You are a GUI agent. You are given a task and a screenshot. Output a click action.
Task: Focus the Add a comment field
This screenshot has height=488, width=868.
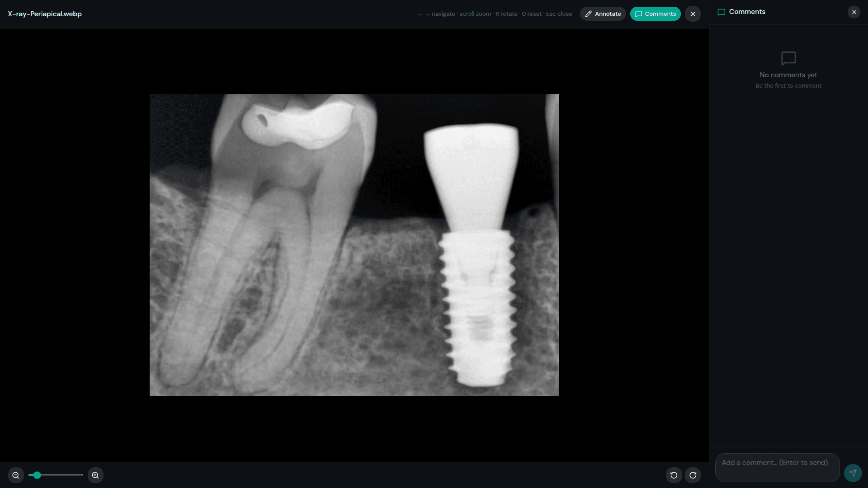777,468
